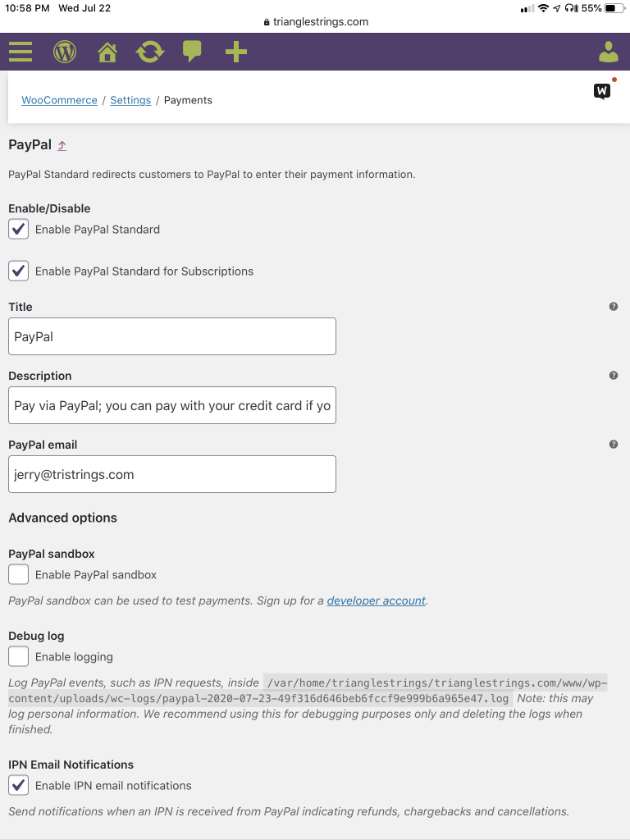Show help tip for Description field

click(614, 376)
